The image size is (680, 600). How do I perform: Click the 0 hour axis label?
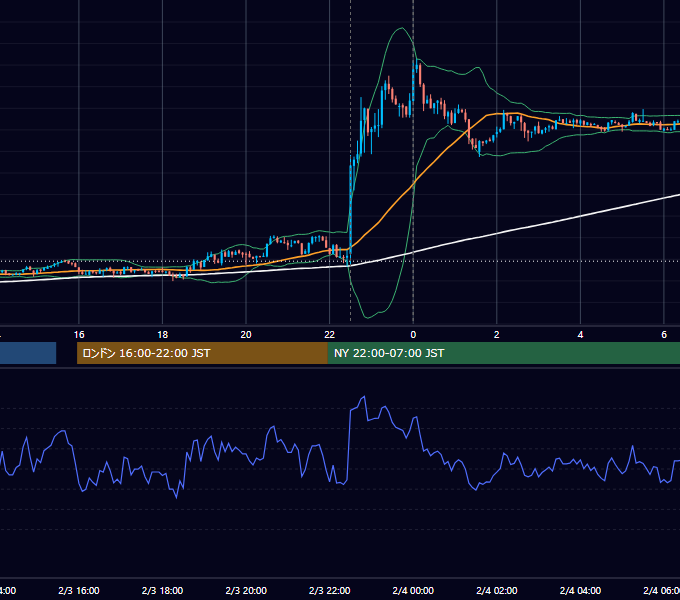(x=413, y=335)
